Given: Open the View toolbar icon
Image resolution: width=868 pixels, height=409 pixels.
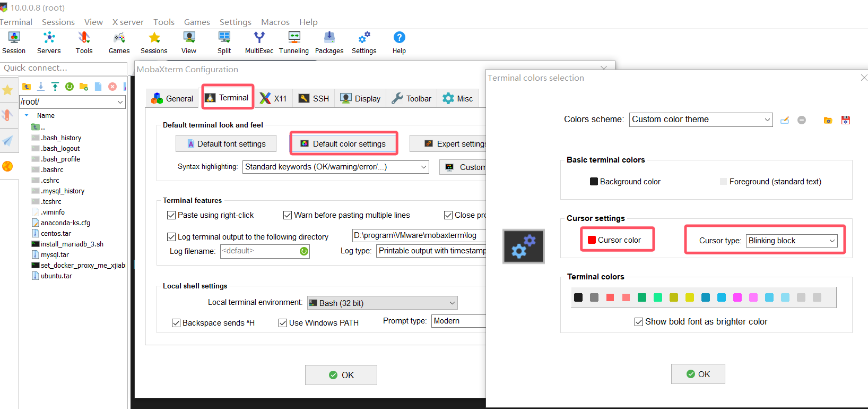Looking at the screenshot, I should [189, 42].
